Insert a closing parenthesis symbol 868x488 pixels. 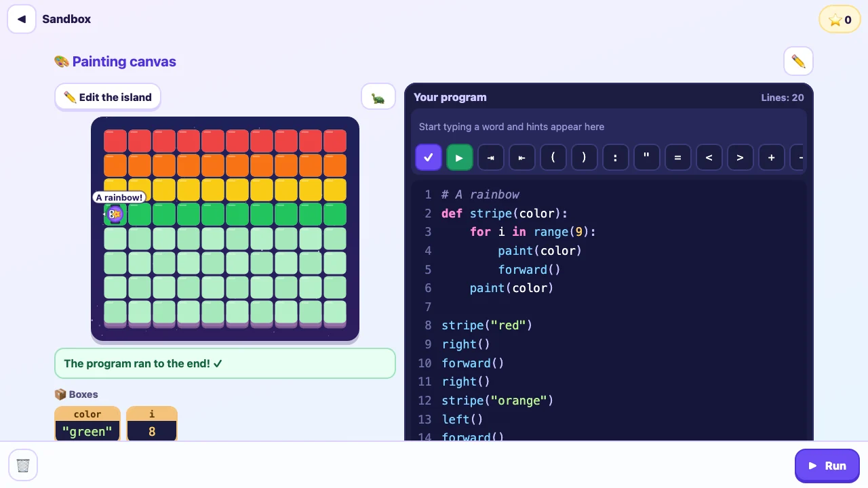pos(585,157)
